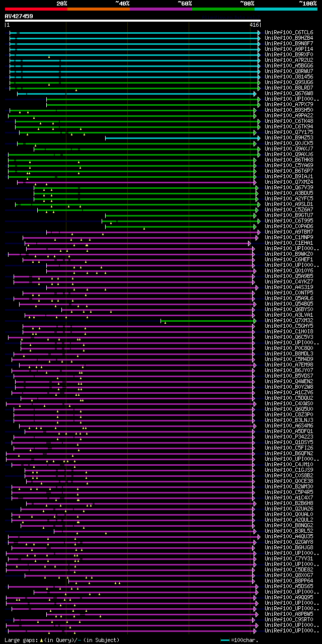Click the UniRef100_B6THK8 label
Image resolution: width=322 pixels, height=644 pixels.
click(288, 160)
